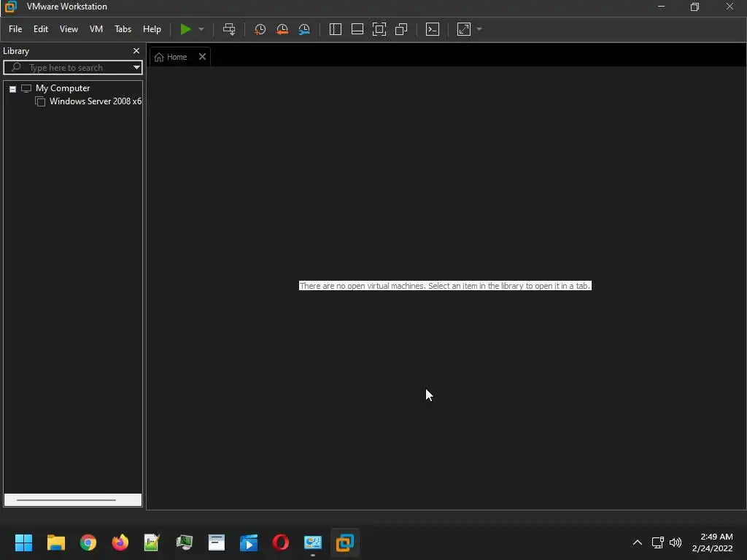This screenshot has width=747, height=560.
Task: Open the power options dropdown arrow
Action: [201, 29]
